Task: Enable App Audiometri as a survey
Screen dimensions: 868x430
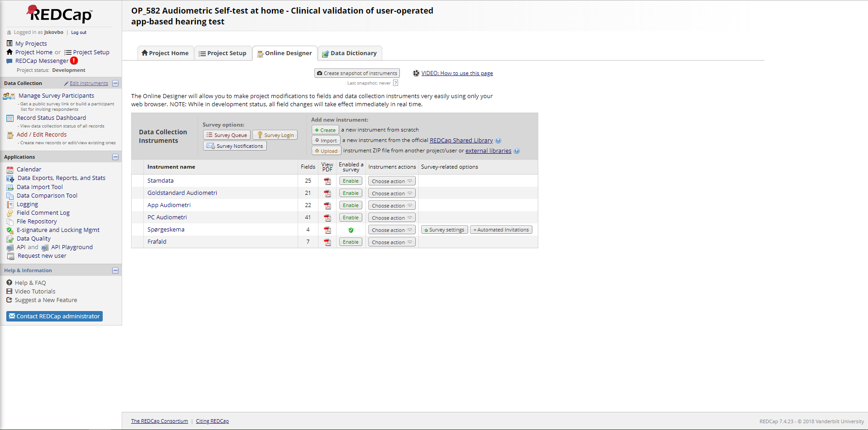Action: point(351,205)
